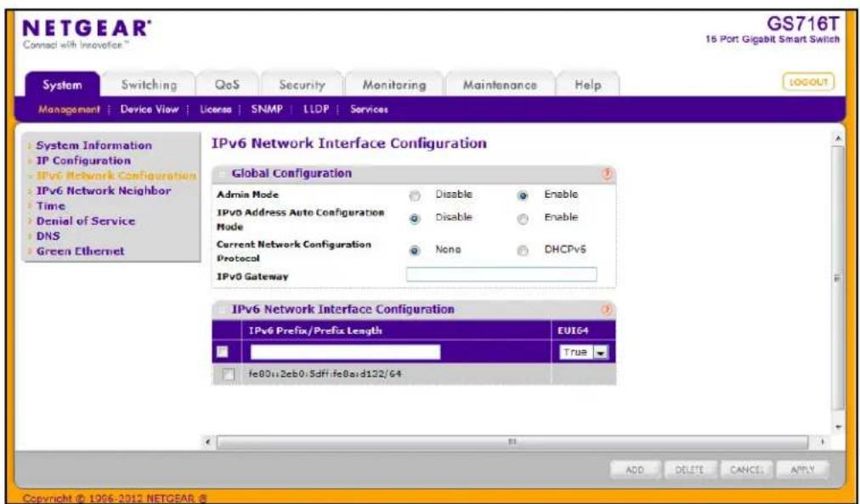Click the CANCEL button
Screen dimensions: 860x504
tap(746, 470)
